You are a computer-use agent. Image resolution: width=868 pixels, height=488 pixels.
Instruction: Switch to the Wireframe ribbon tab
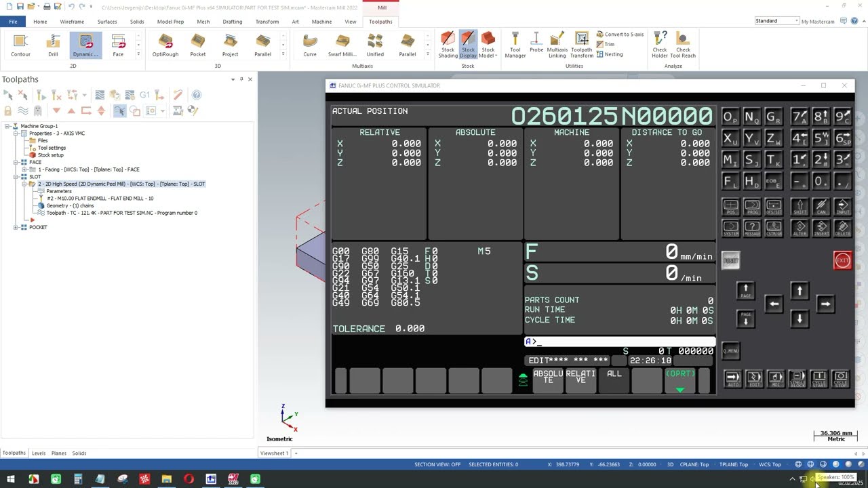72,22
